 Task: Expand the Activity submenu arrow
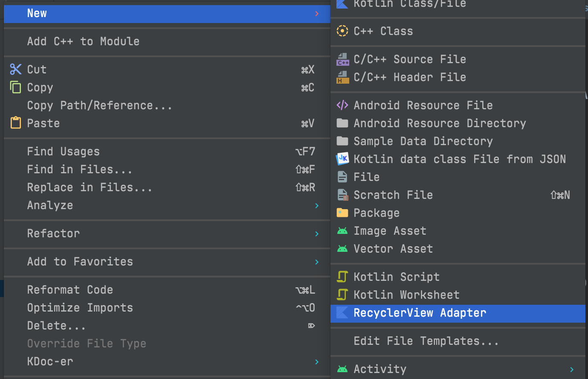coord(572,370)
